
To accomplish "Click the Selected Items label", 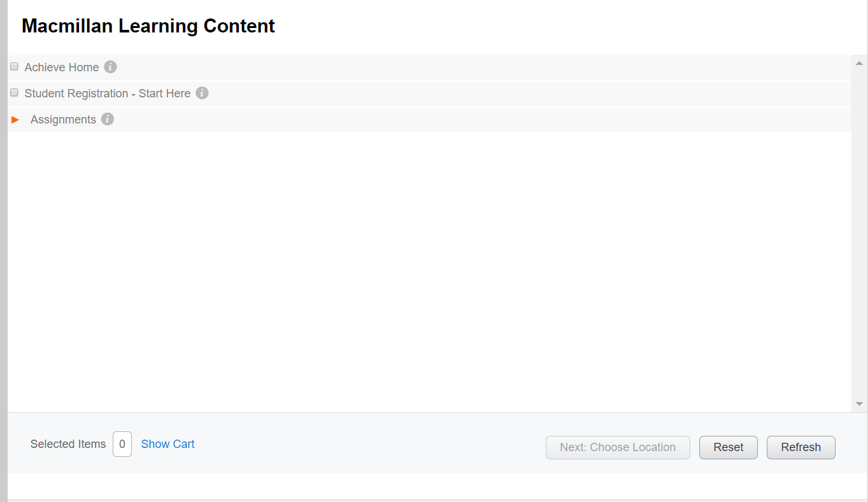I will 68,443.
